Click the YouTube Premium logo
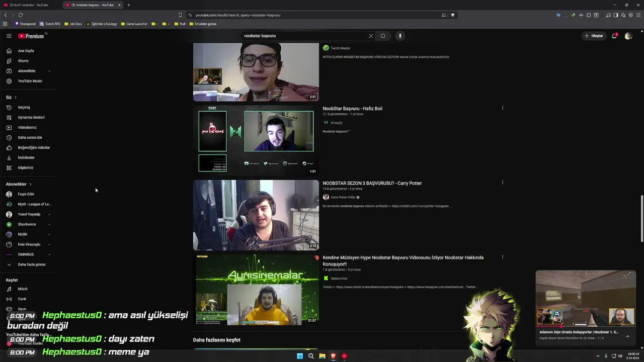The height and width of the screenshot is (362, 644). tap(31, 36)
